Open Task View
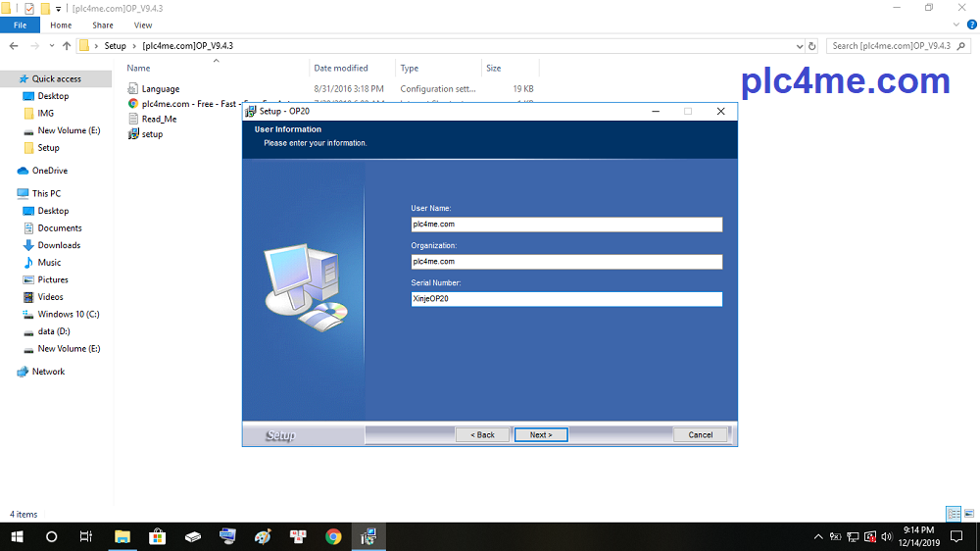Viewport: 980px width, 551px height. 86,536
